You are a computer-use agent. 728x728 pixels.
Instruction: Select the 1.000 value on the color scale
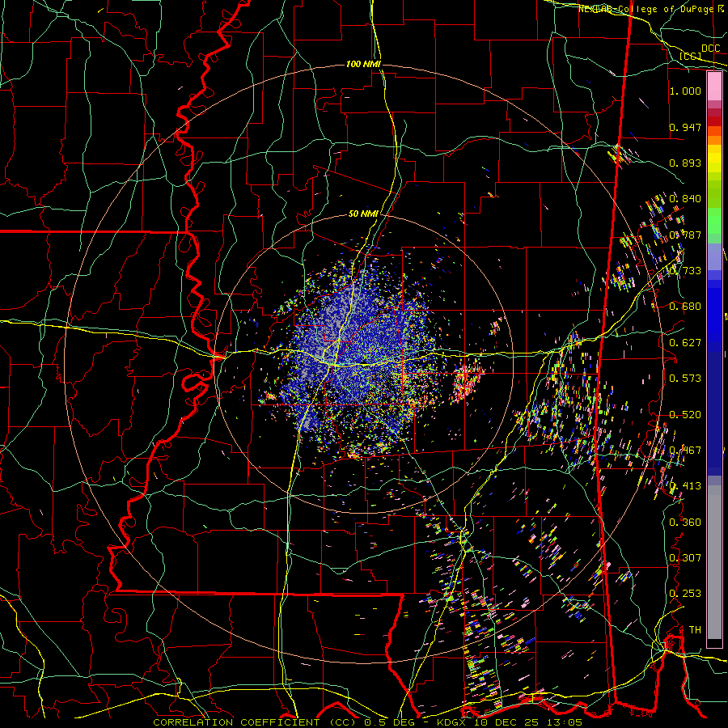click(x=685, y=91)
